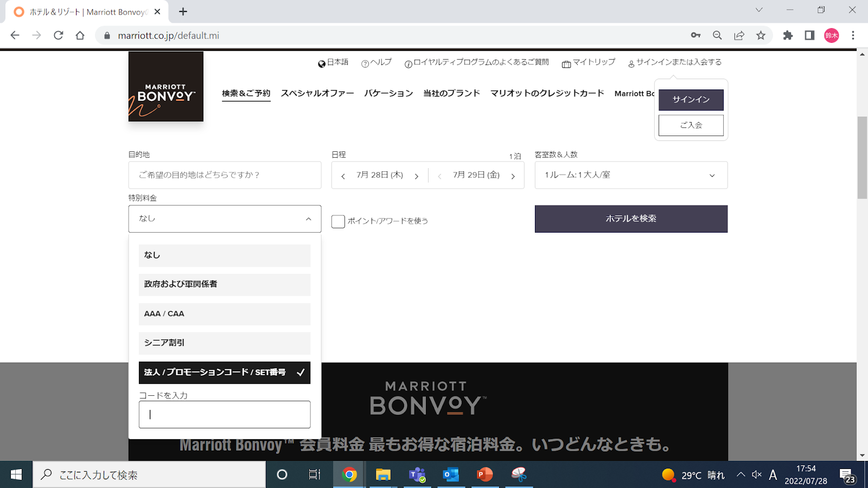The width and height of the screenshot is (868, 488).
Task: Click next day arrow for 7月 28日
Action: tap(417, 176)
